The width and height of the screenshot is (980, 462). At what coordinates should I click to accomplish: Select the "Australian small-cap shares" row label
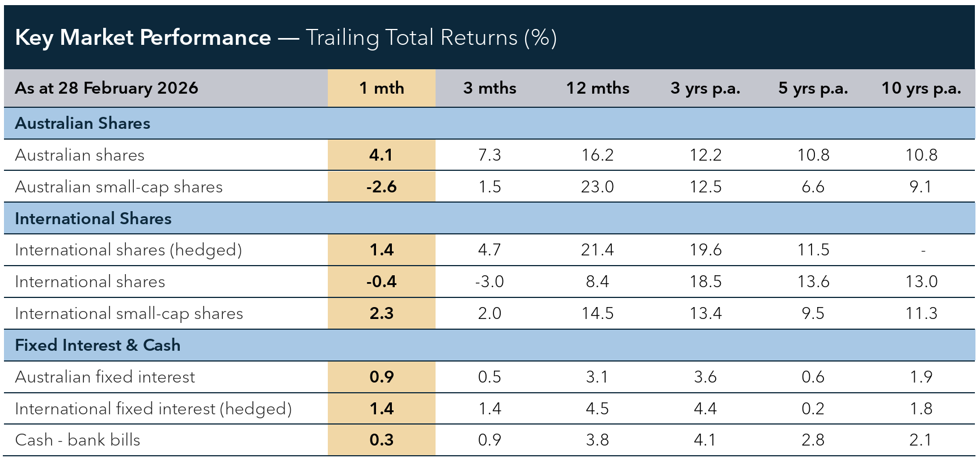click(x=119, y=187)
